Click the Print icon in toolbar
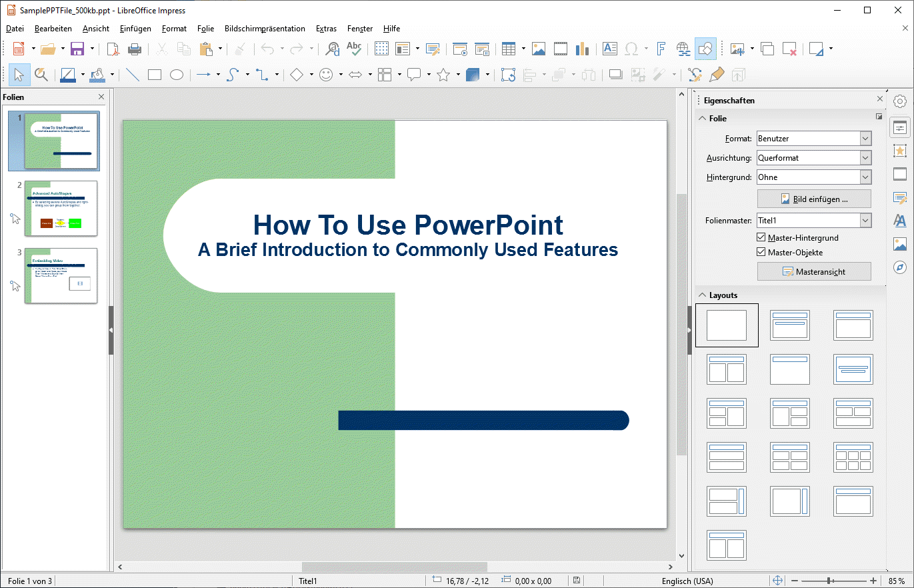 [135, 49]
